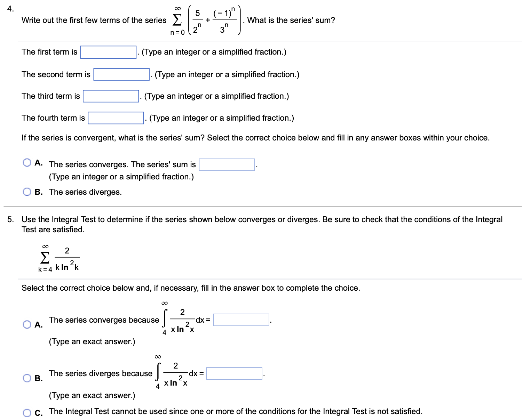Click the first term answer box
This screenshot has width=531, height=420.
coord(108,52)
